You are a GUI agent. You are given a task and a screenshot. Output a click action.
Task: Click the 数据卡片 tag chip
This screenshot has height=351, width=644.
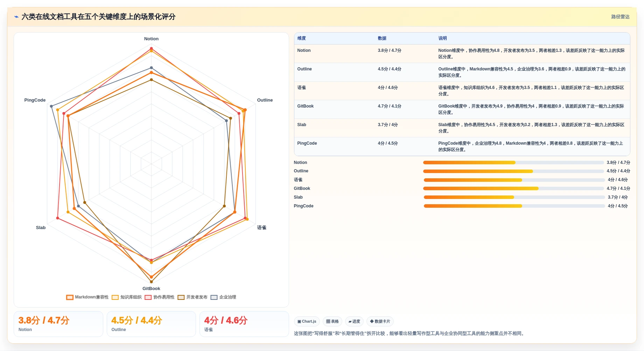point(380,322)
